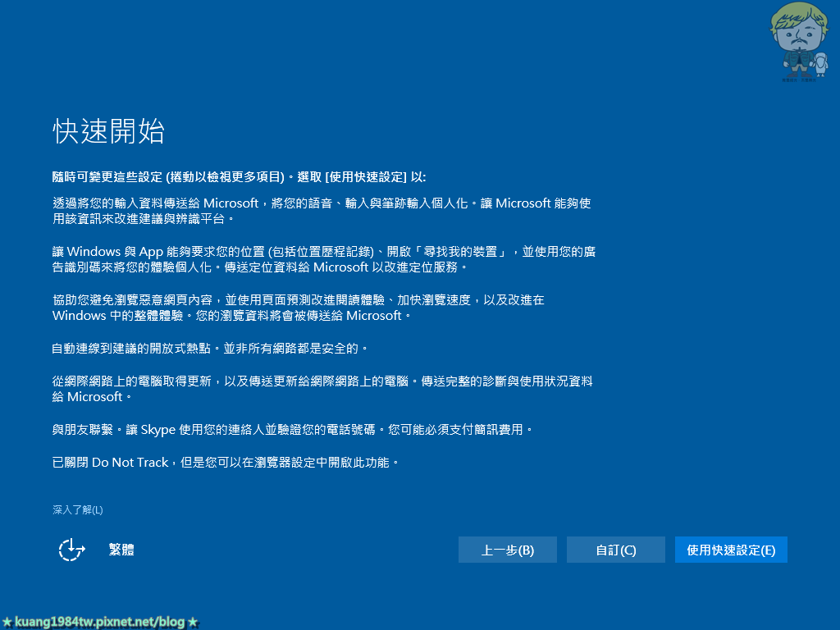Go back with the 上一步(B) button
Screen dimensions: 840x630
[x=507, y=550]
